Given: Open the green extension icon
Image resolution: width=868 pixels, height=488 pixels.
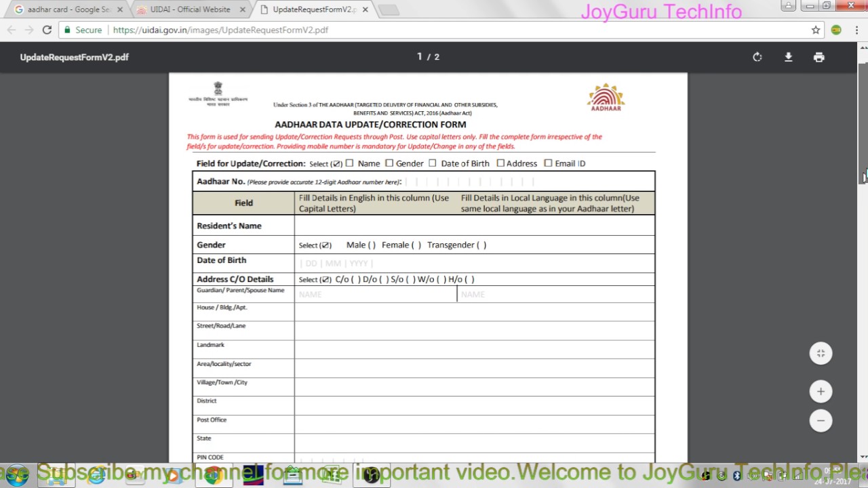Looking at the screenshot, I should [x=836, y=30].
